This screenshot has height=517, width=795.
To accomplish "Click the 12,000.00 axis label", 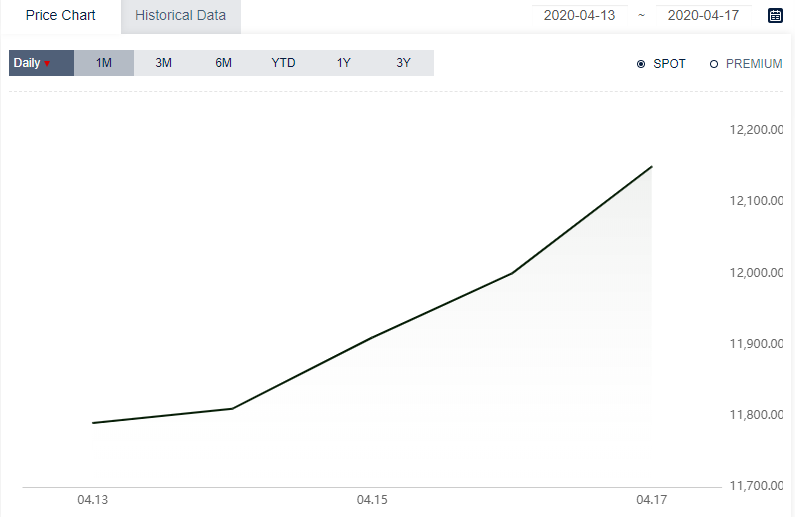I will pos(756,273).
